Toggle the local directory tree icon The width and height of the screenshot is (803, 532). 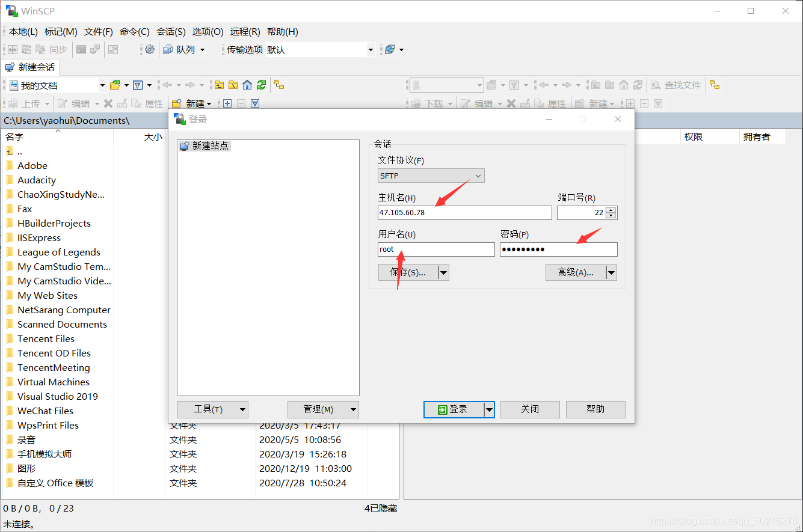(279, 85)
